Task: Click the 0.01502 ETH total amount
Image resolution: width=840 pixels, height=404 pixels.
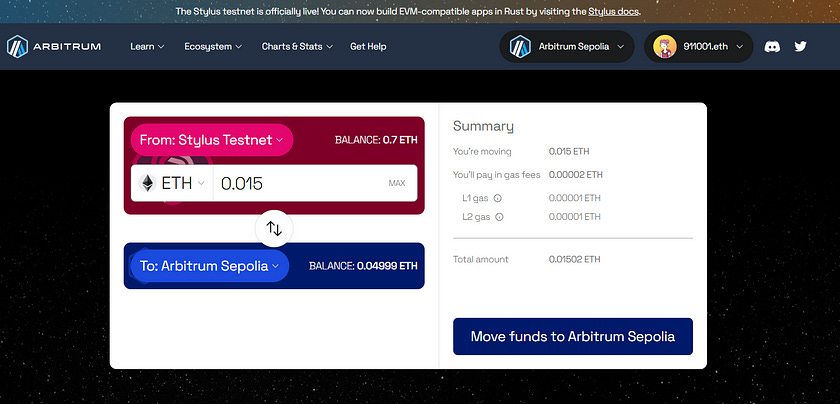Action: (574, 259)
